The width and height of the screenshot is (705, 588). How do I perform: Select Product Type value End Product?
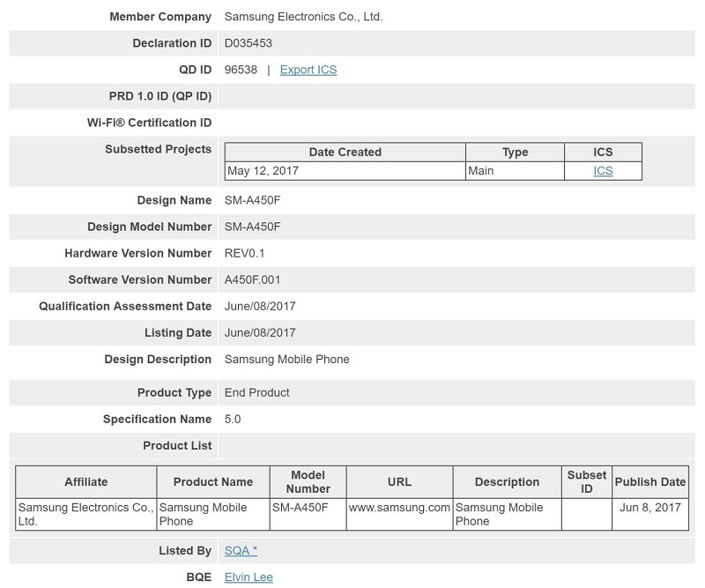point(256,393)
